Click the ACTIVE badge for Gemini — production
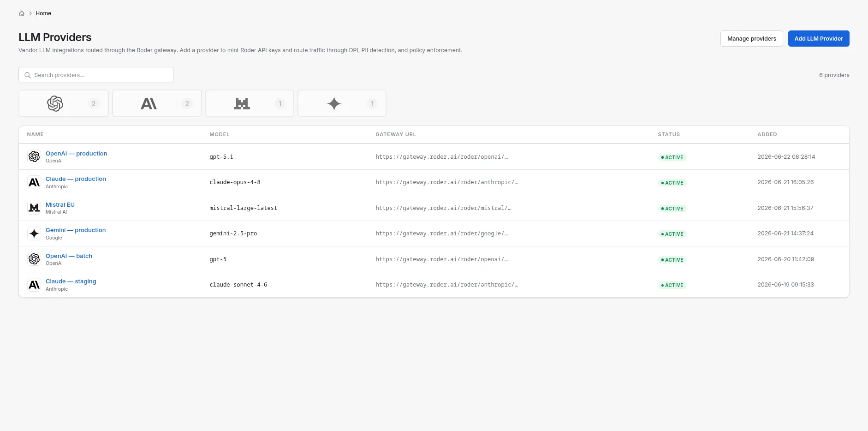The image size is (868, 431). coord(672,234)
